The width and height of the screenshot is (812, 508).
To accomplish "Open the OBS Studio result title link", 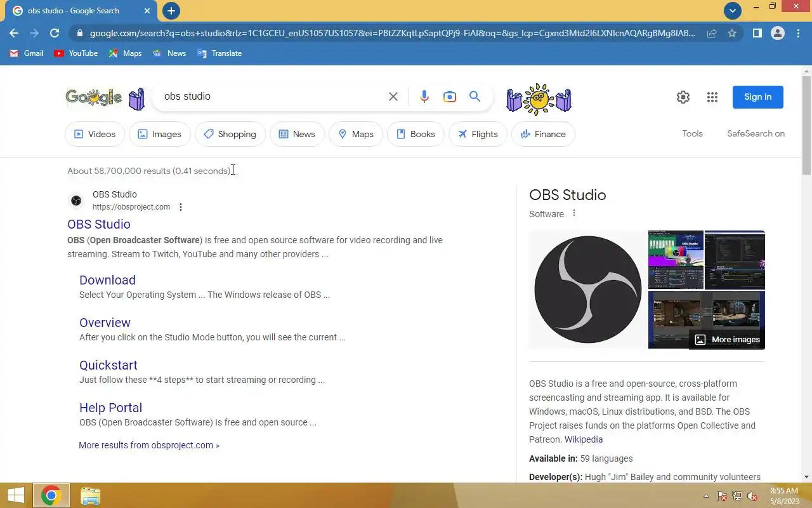I will point(99,224).
